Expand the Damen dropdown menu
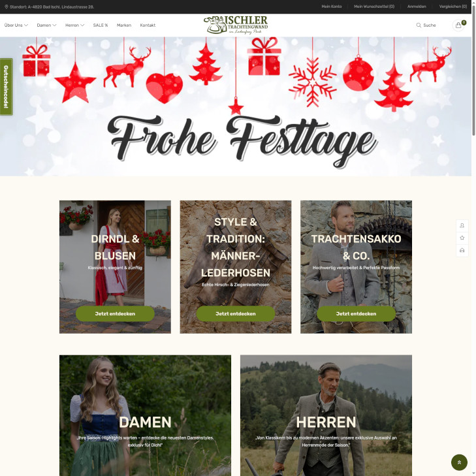Viewport: 476px width, 476px height. (x=46, y=25)
